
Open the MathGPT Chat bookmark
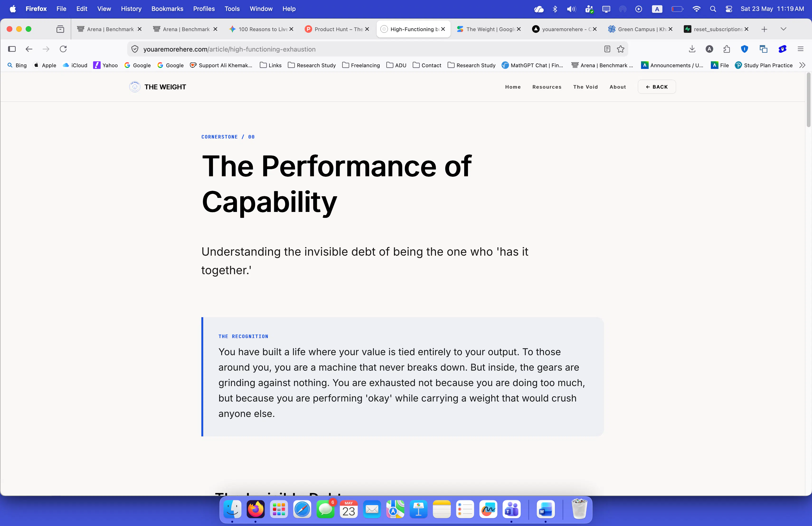pos(533,65)
